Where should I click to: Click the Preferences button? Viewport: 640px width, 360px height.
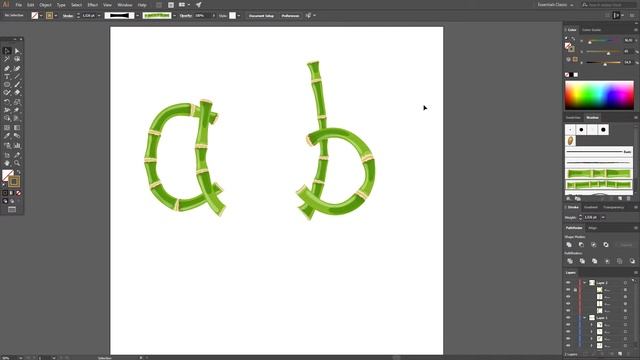point(290,16)
